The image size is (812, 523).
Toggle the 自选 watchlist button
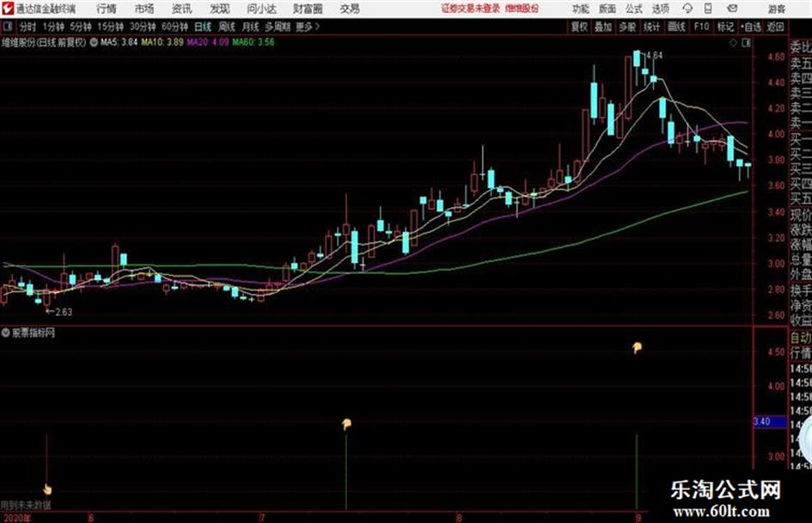pos(751,27)
